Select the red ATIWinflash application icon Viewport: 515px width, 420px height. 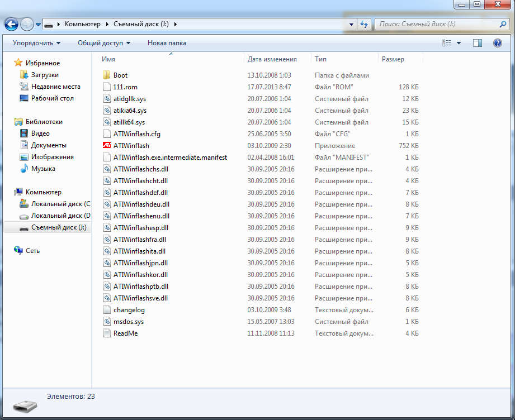click(x=107, y=145)
